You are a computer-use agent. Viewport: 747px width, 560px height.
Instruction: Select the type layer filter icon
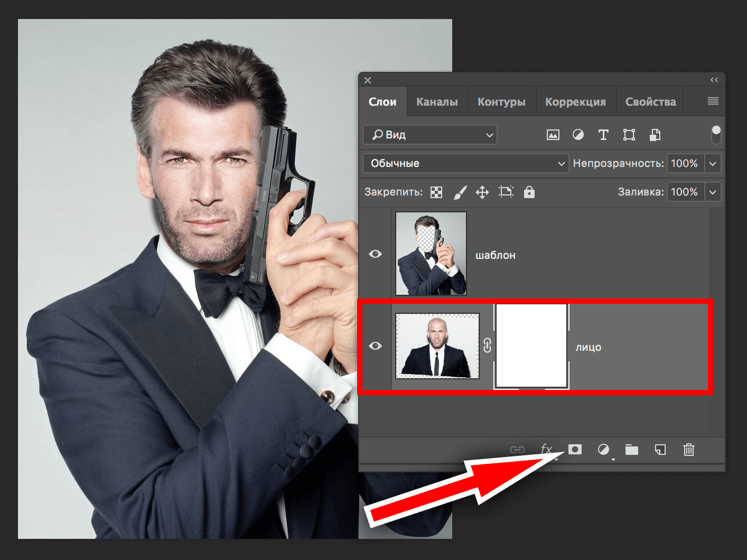pos(603,135)
